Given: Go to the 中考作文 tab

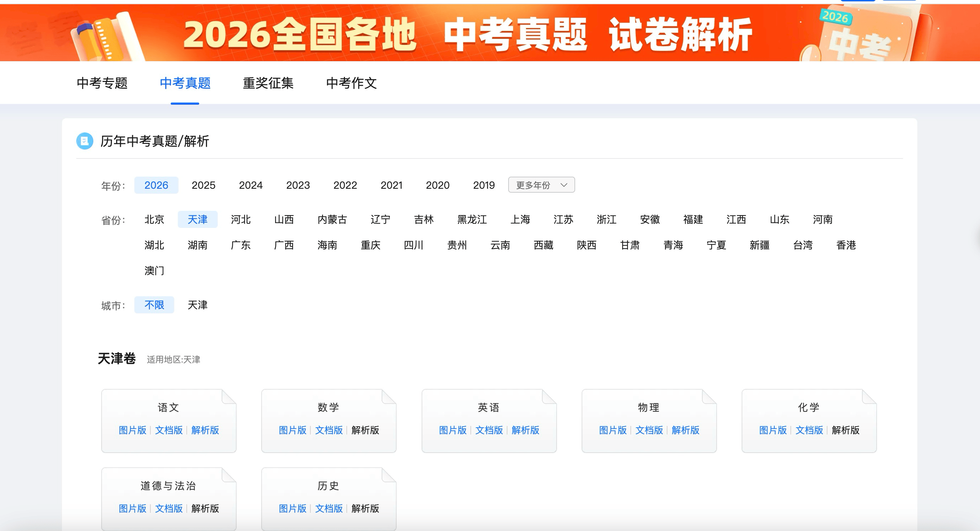Looking at the screenshot, I should tap(351, 83).
